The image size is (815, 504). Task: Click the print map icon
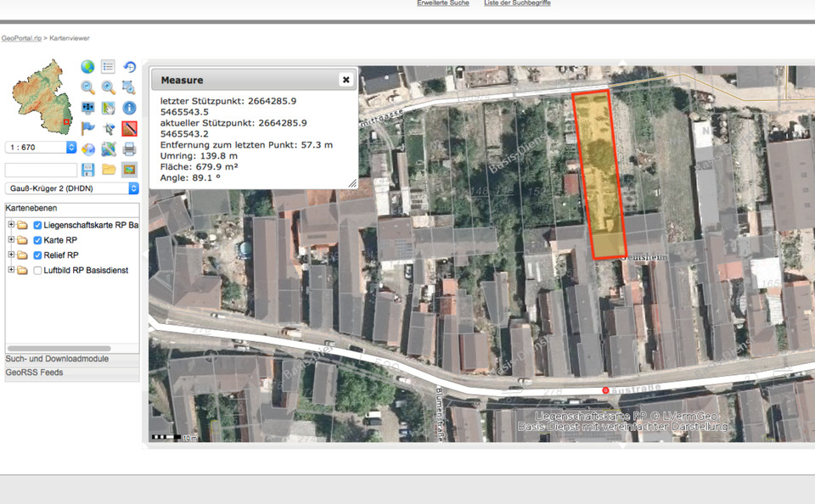(129, 149)
